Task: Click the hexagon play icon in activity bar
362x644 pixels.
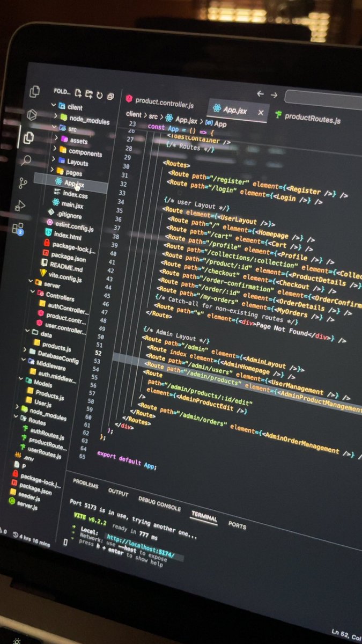Action: click(x=32, y=115)
